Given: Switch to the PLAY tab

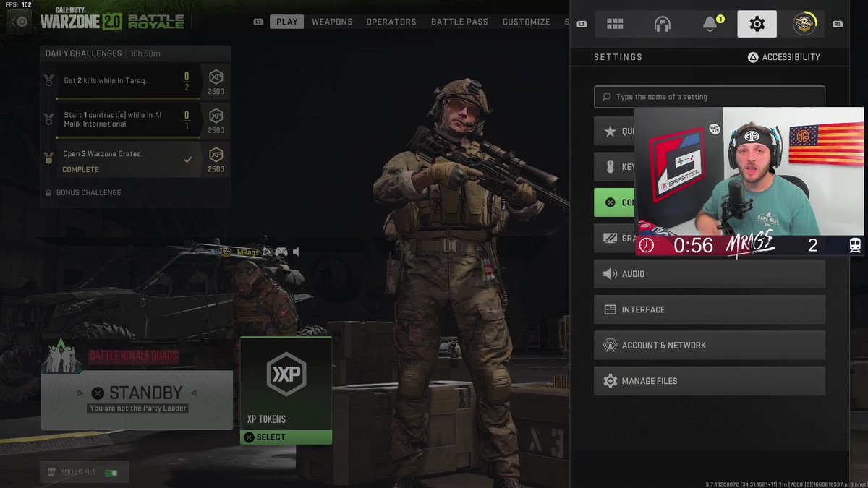Looking at the screenshot, I should (287, 22).
